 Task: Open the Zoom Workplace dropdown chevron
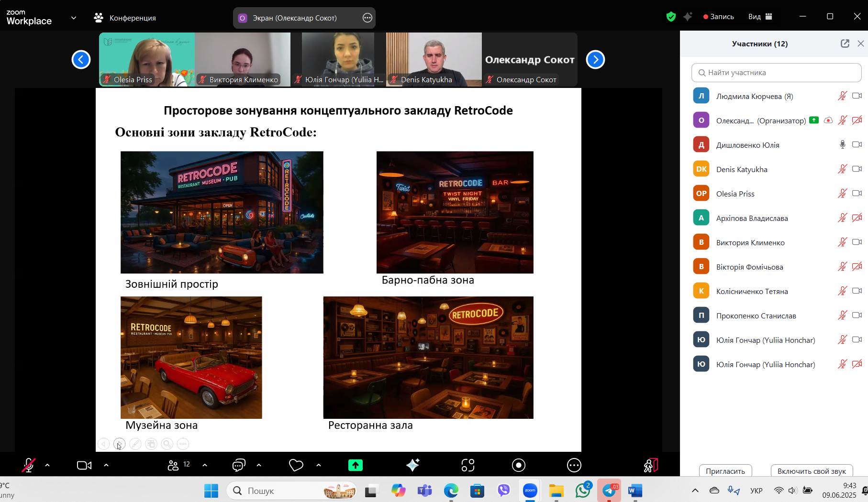pos(74,18)
